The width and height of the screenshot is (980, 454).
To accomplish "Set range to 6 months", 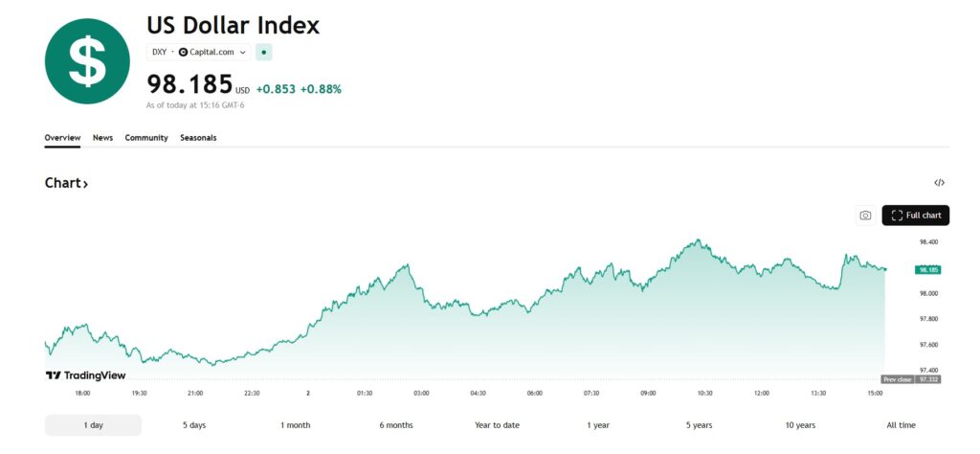I will (x=396, y=425).
